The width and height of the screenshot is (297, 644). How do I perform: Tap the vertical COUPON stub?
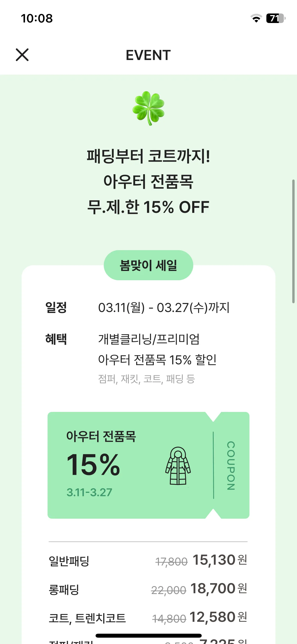coord(231,465)
